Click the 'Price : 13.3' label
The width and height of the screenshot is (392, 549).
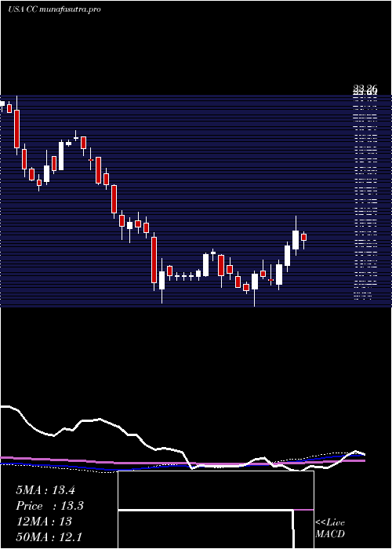(49, 506)
